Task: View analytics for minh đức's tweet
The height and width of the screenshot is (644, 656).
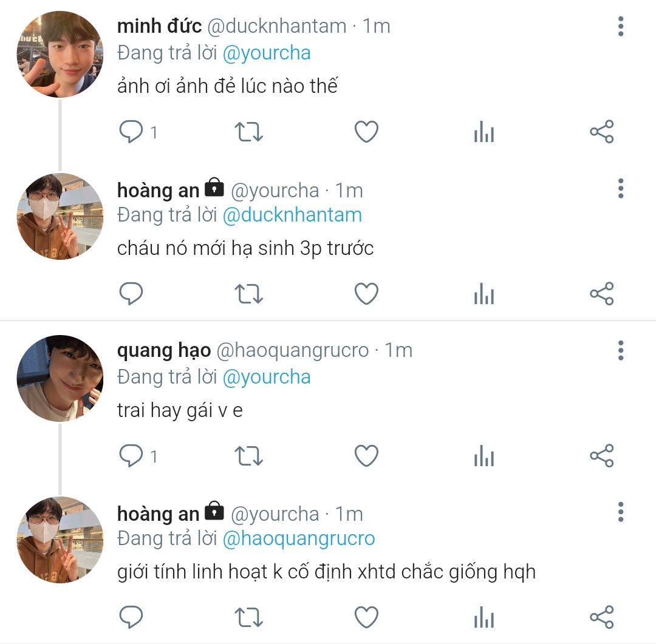Action: pos(484,132)
